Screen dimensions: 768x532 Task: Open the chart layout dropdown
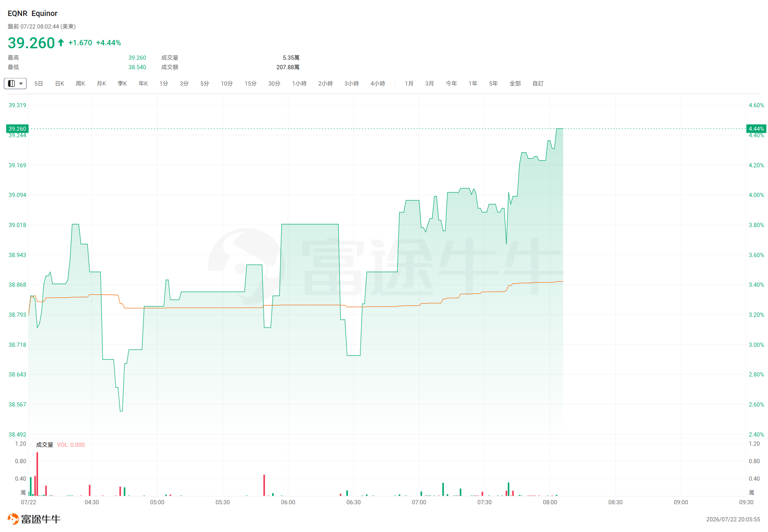(15, 83)
